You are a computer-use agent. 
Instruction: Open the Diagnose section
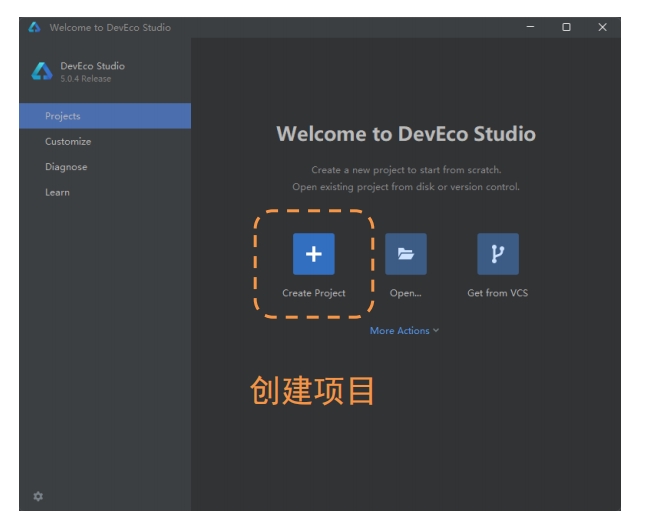click(66, 167)
